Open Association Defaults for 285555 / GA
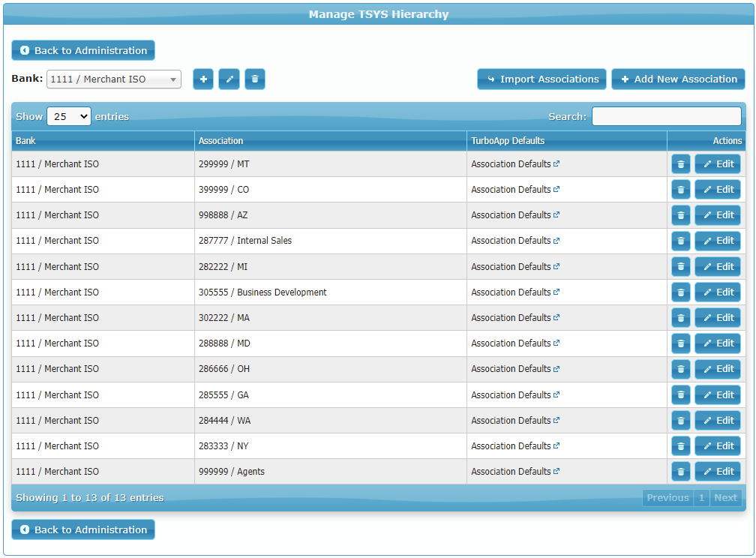This screenshot has width=756, height=558. (x=515, y=395)
